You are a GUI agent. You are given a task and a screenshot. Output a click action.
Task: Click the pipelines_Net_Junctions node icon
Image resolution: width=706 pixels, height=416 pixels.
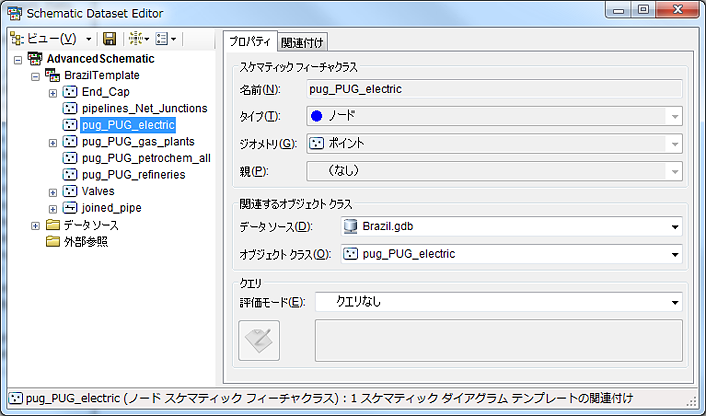[70, 109]
